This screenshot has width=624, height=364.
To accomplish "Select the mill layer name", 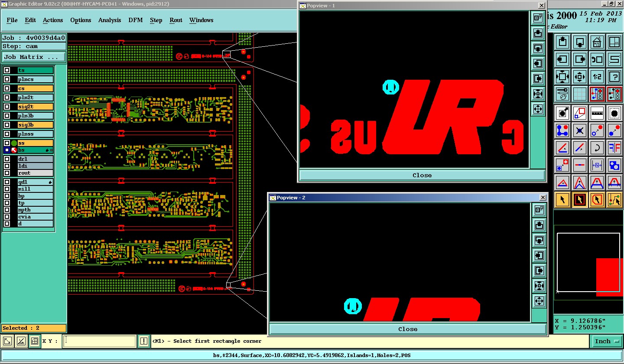I will [x=36, y=189].
